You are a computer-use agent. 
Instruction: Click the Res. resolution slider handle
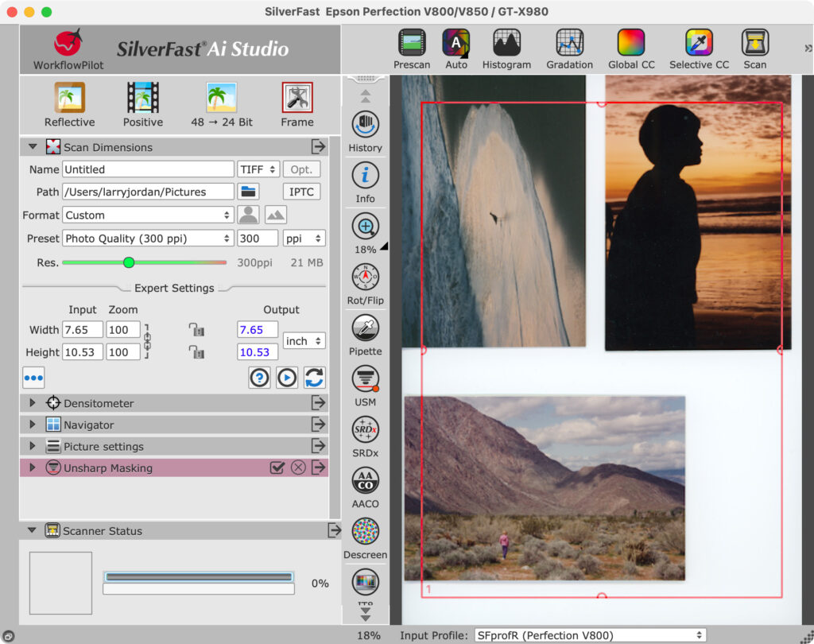coord(129,262)
